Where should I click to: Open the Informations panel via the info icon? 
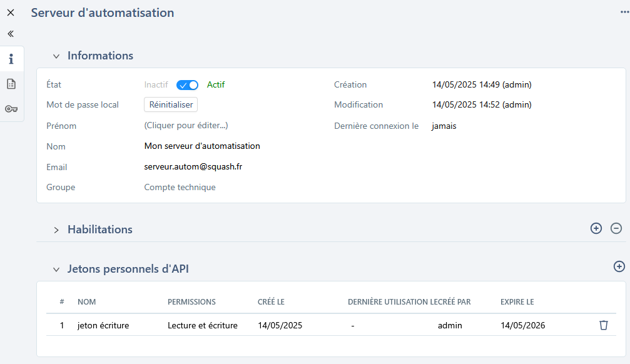pos(11,58)
